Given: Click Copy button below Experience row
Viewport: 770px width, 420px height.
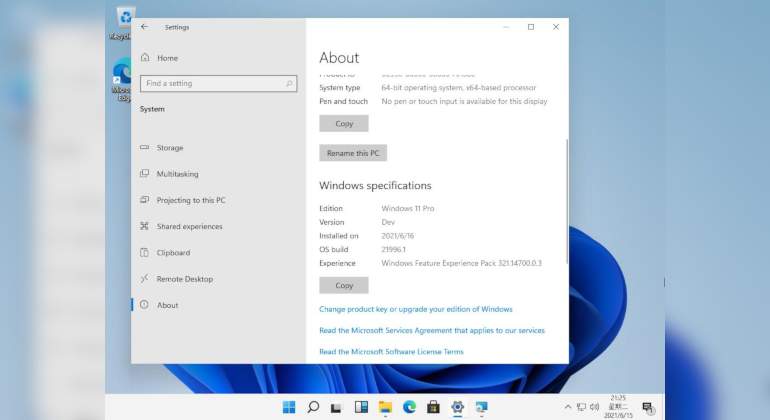Looking at the screenshot, I should 344,285.
